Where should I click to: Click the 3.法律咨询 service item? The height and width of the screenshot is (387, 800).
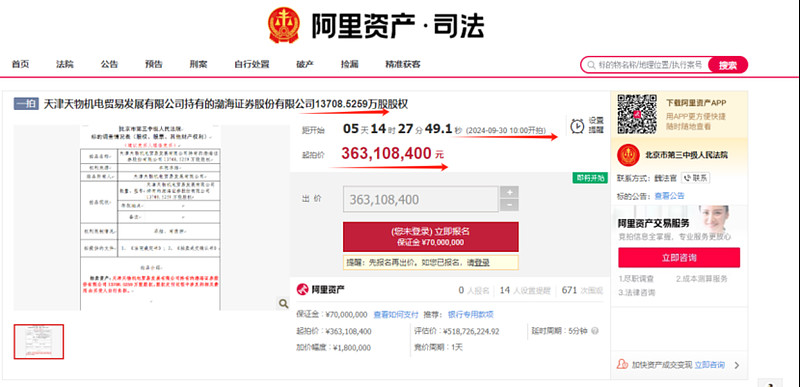[636, 293]
